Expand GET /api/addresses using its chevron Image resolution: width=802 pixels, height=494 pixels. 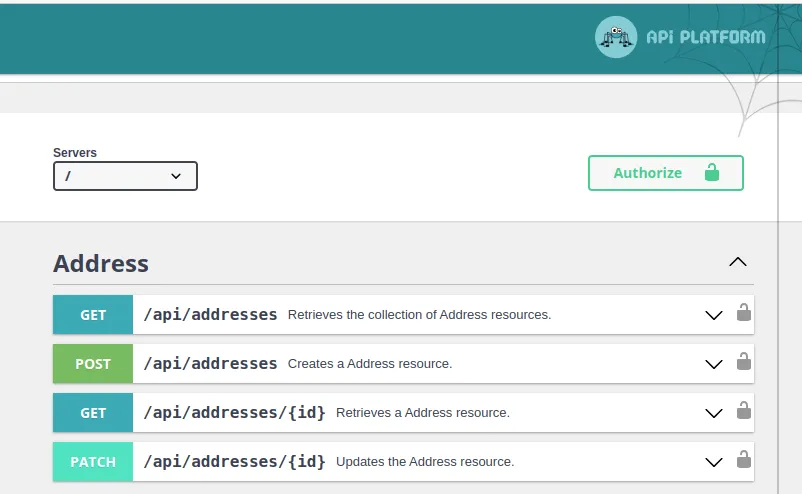click(x=714, y=315)
